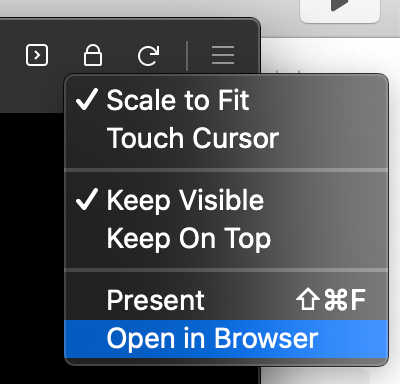The width and height of the screenshot is (400, 384).
Task: Close the dropdown via the hamburger menu icon
Action: (x=223, y=55)
